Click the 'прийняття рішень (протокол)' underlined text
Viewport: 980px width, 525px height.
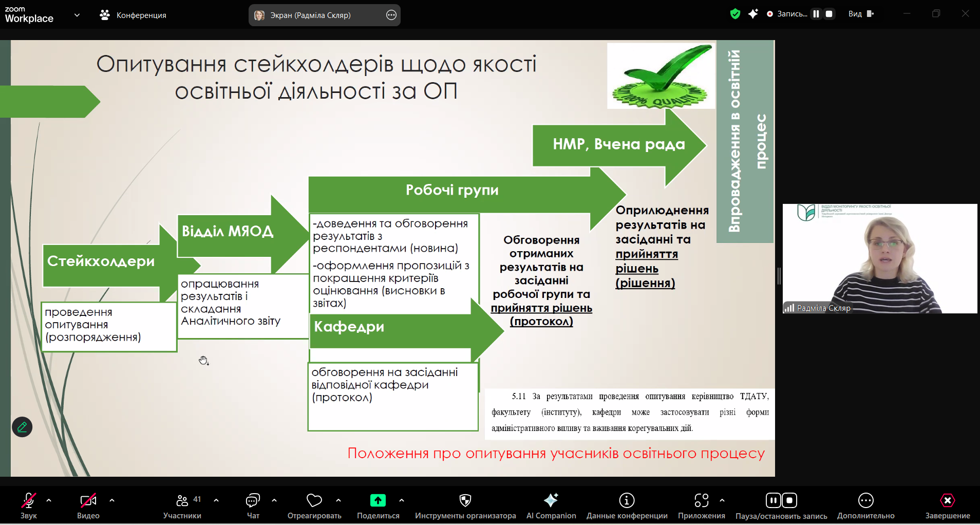(x=541, y=314)
